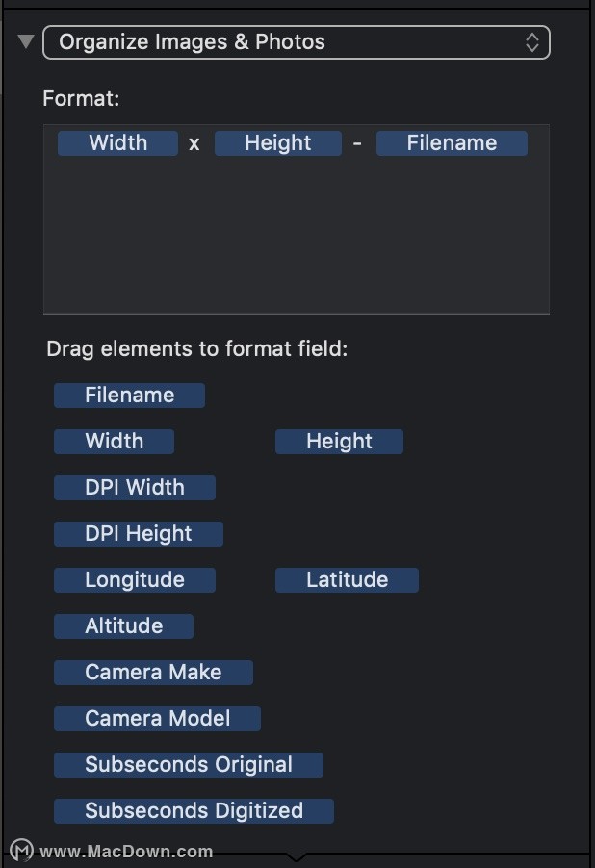Select the Height token in Format field

click(277, 143)
